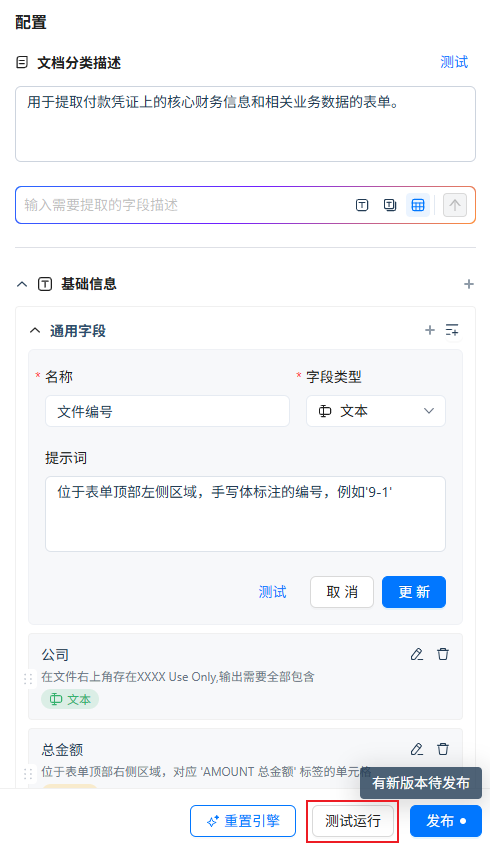Image resolution: width=490 pixels, height=852 pixels.
Task: Select the table field type icon in the prompt bar
Action: click(x=418, y=205)
